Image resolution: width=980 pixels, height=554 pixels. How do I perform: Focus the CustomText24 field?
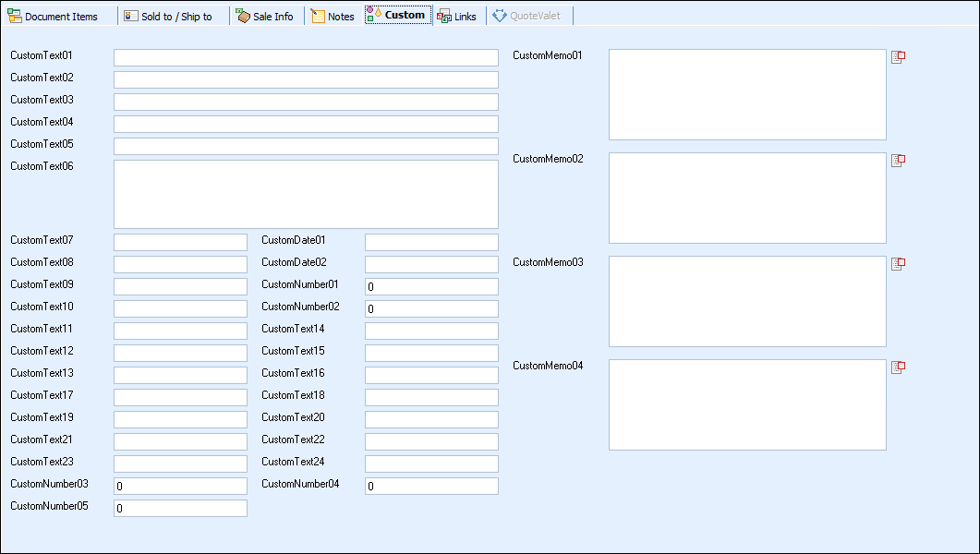pyautogui.click(x=431, y=464)
